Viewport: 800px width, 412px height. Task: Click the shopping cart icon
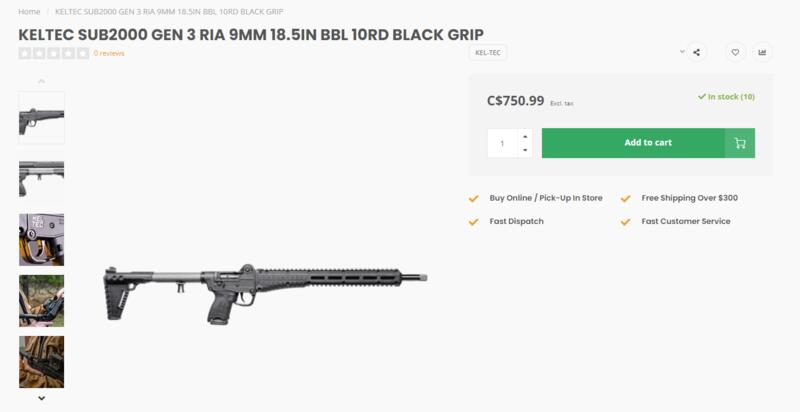tap(740, 143)
